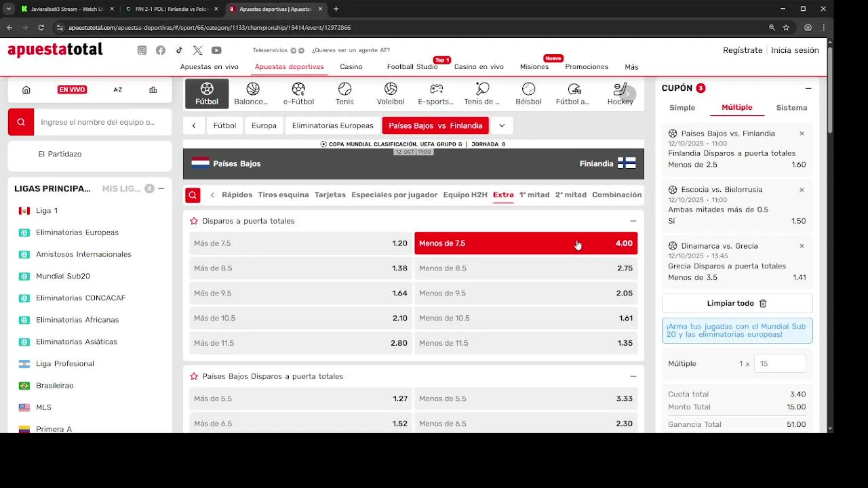This screenshot has height=488, width=868.
Task: Toggle the EN VIVO filter
Action: click(x=72, y=89)
